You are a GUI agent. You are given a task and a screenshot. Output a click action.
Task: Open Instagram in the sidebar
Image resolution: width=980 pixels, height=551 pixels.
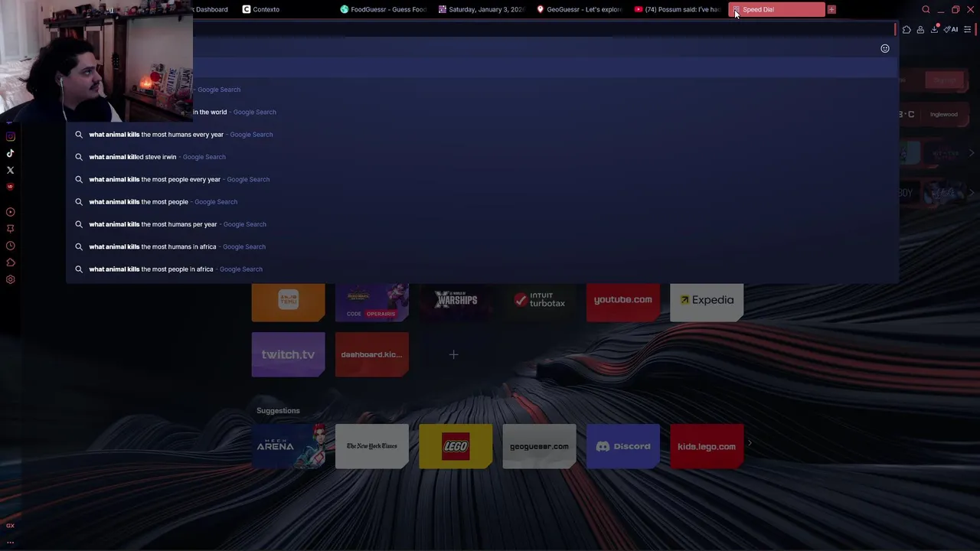[10, 136]
